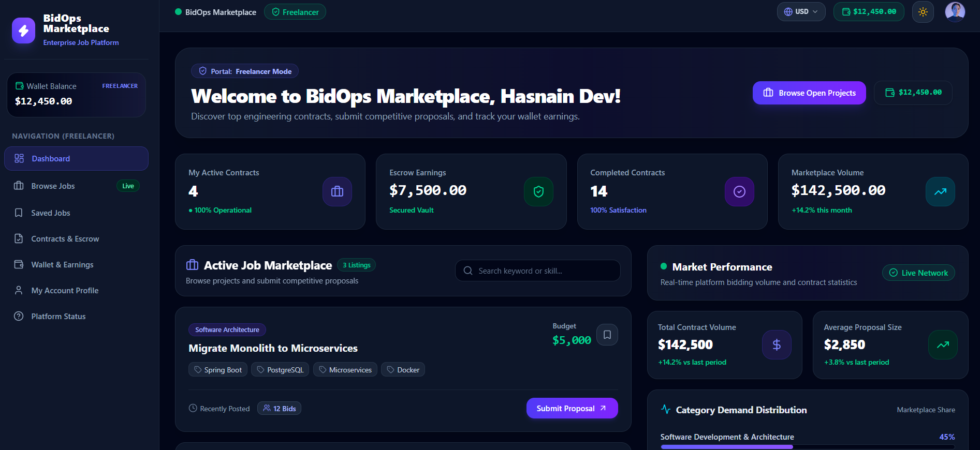The image size is (980, 450).
Task: Open My Account Profile
Action: [76, 291]
